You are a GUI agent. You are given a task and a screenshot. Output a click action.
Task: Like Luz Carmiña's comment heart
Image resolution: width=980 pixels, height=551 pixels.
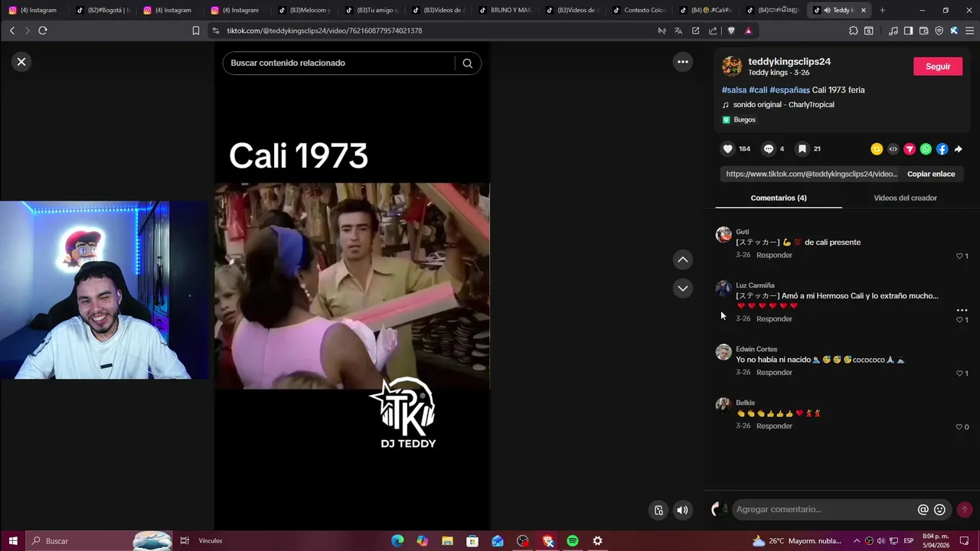pos(959,320)
